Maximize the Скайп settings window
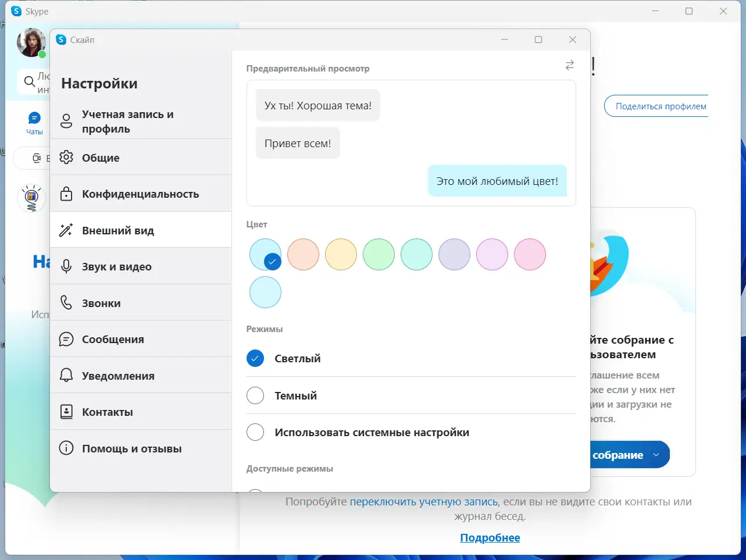 (x=538, y=40)
